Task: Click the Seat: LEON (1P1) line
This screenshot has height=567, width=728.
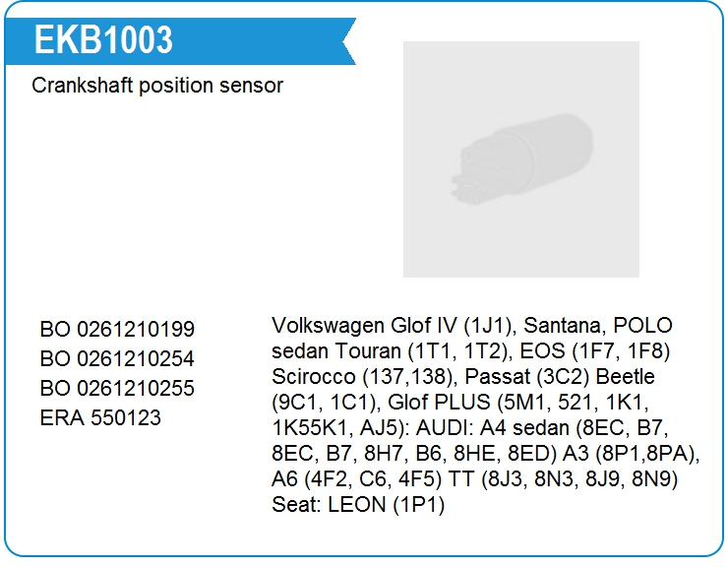Action: coord(358,504)
